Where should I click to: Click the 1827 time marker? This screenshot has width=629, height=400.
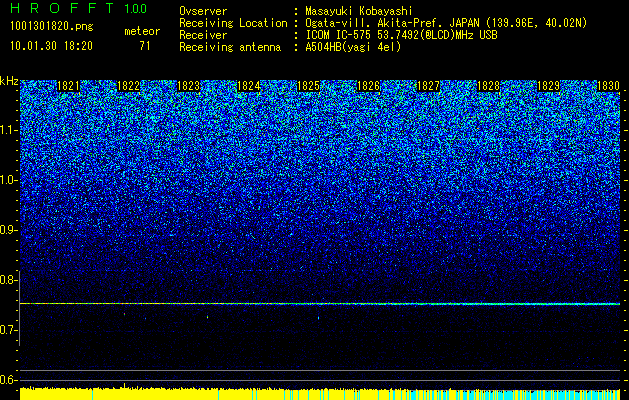click(x=428, y=86)
